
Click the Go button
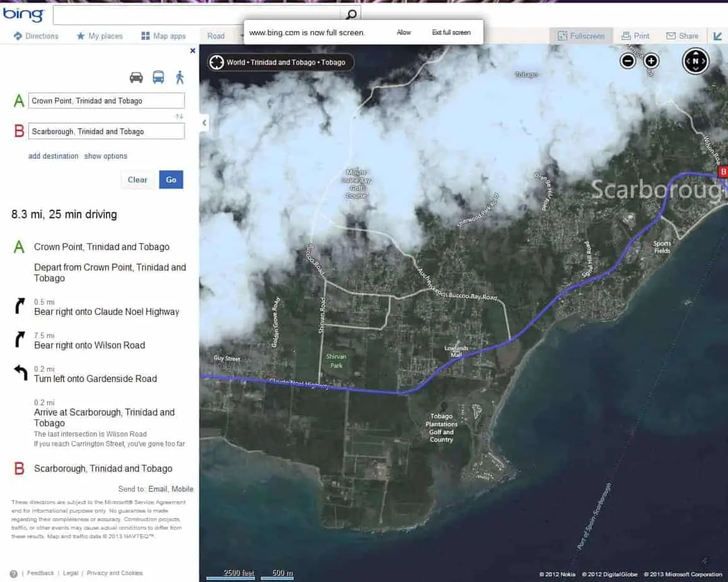pos(171,180)
